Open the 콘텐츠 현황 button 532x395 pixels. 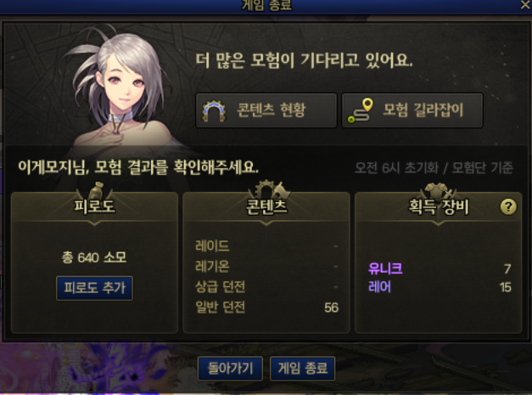(x=266, y=110)
